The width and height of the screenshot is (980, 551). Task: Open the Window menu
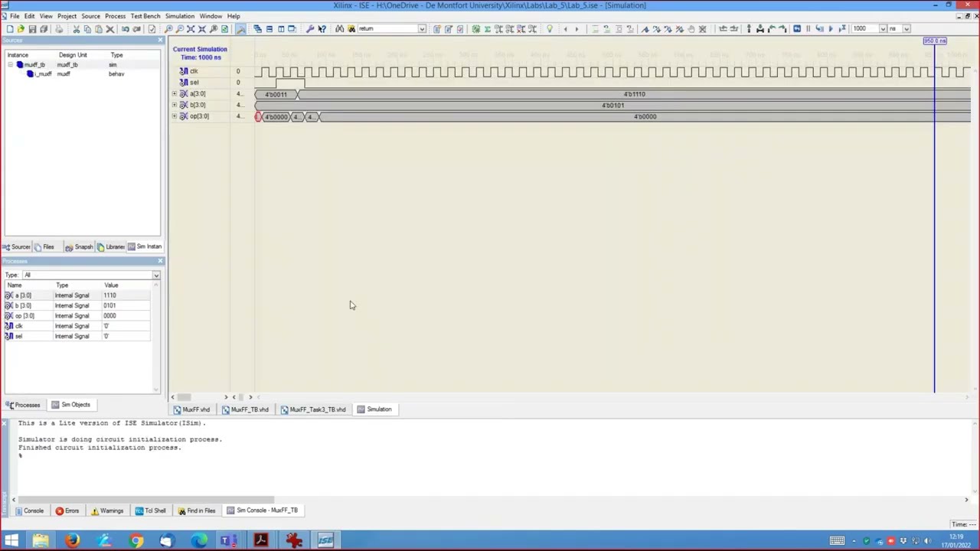(211, 16)
